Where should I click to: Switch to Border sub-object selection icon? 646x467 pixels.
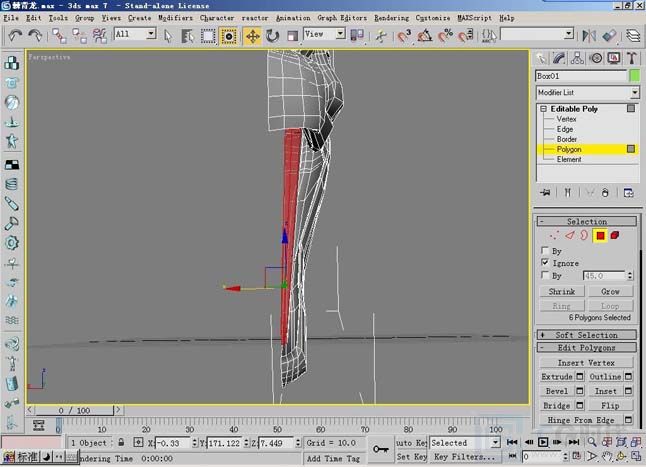click(584, 236)
